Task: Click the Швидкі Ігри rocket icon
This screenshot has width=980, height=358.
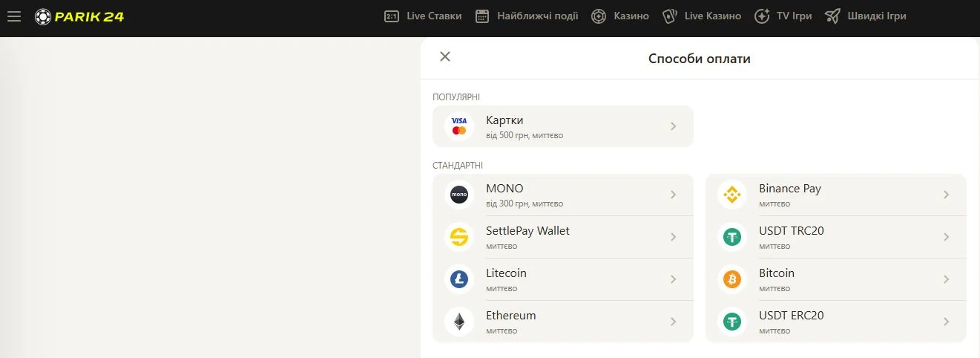Action: tap(832, 16)
